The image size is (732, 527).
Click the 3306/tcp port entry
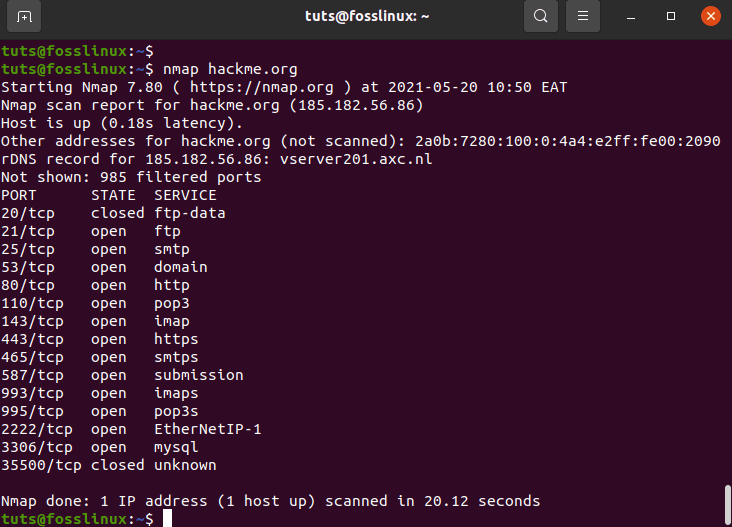pyautogui.click(x=37, y=448)
